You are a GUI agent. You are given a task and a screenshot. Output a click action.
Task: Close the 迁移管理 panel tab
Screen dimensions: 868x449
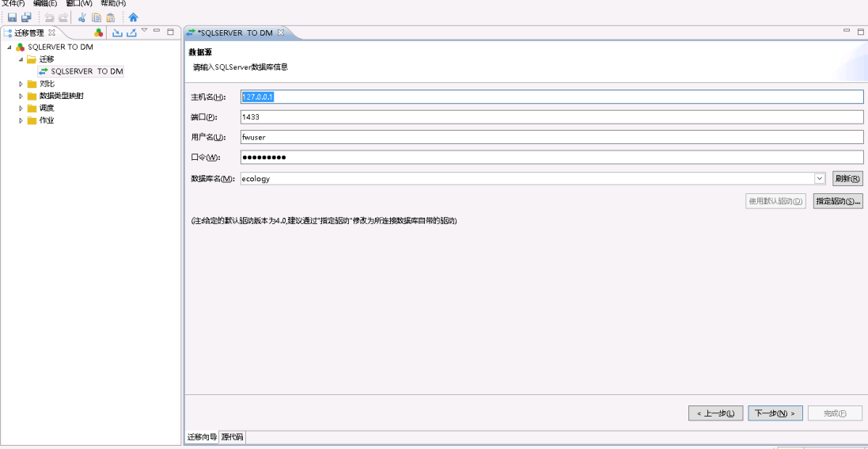pos(52,32)
